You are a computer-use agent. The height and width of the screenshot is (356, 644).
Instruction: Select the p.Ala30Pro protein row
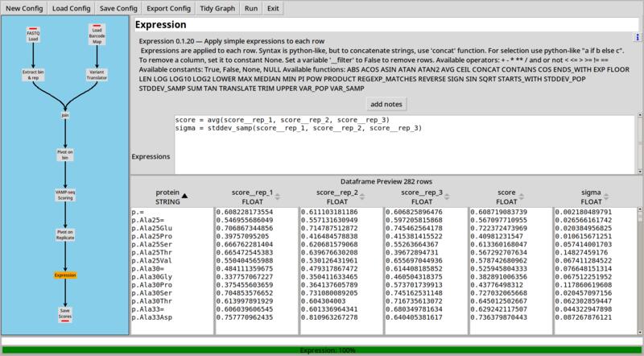click(x=152, y=285)
